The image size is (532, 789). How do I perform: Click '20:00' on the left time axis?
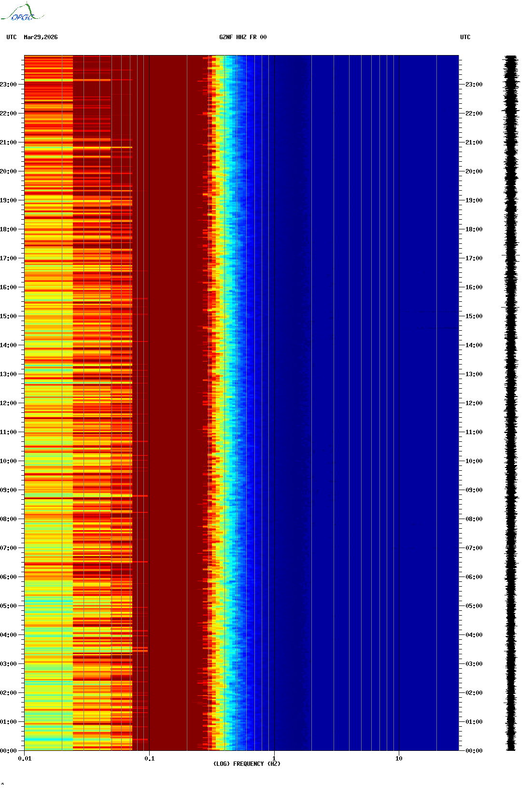[8, 171]
